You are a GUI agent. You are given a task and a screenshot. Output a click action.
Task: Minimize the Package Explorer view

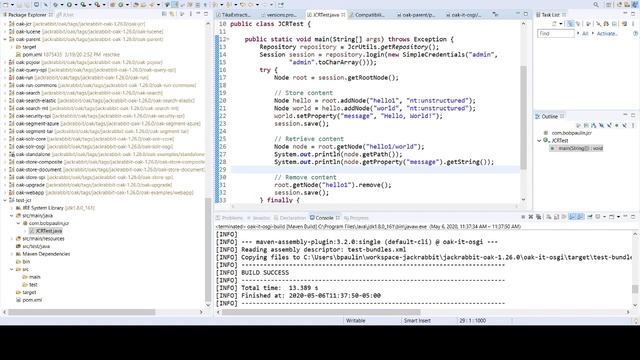point(198,13)
